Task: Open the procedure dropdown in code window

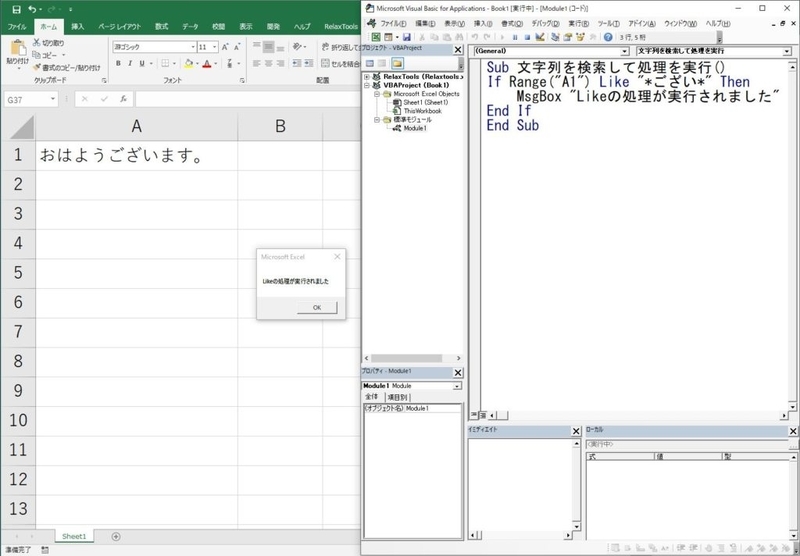Action: tap(786, 52)
